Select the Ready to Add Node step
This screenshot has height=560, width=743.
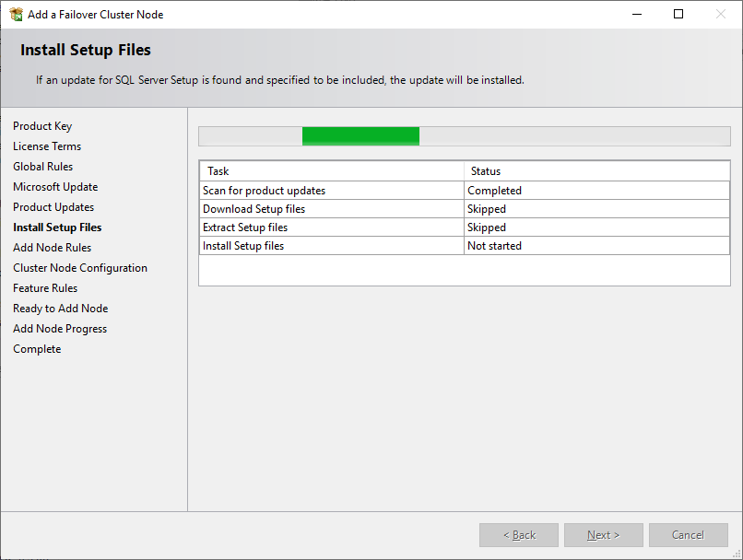pos(61,309)
